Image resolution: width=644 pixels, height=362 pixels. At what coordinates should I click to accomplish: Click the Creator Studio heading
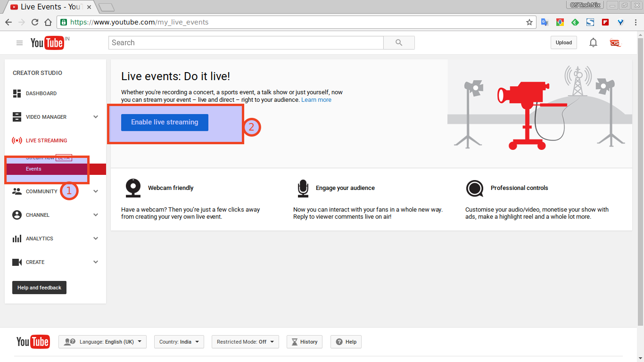(37, 73)
